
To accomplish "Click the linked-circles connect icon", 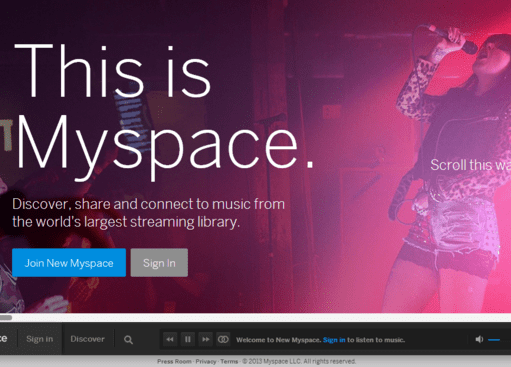I will point(223,339).
